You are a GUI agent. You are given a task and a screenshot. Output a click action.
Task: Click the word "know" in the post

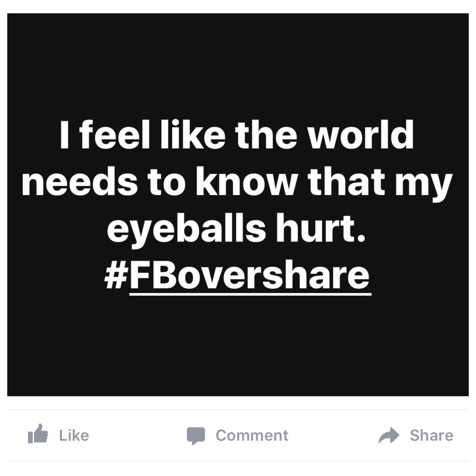246,182
